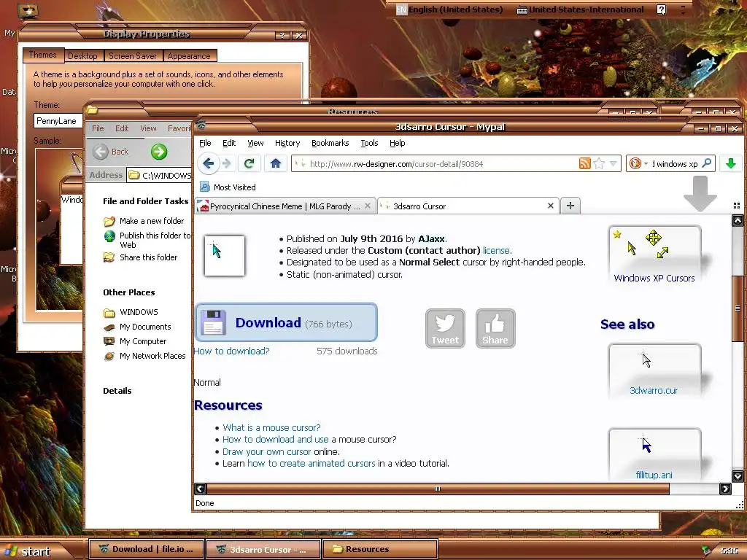Image resolution: width=747 pixels, height=560 pixels.
Task: Share the cursor via thumbs-up button
Action: tap(495, 328)
